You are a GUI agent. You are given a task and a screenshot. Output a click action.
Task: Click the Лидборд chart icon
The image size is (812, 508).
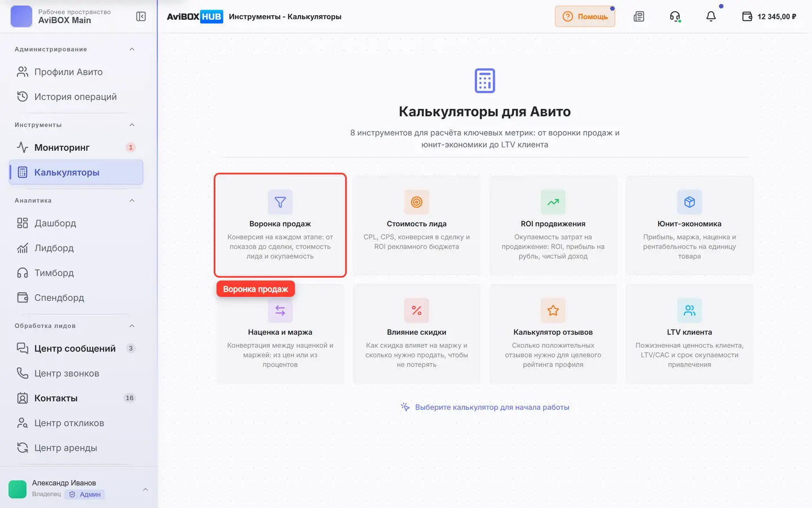pyautogui.click(x=23, y=248)
